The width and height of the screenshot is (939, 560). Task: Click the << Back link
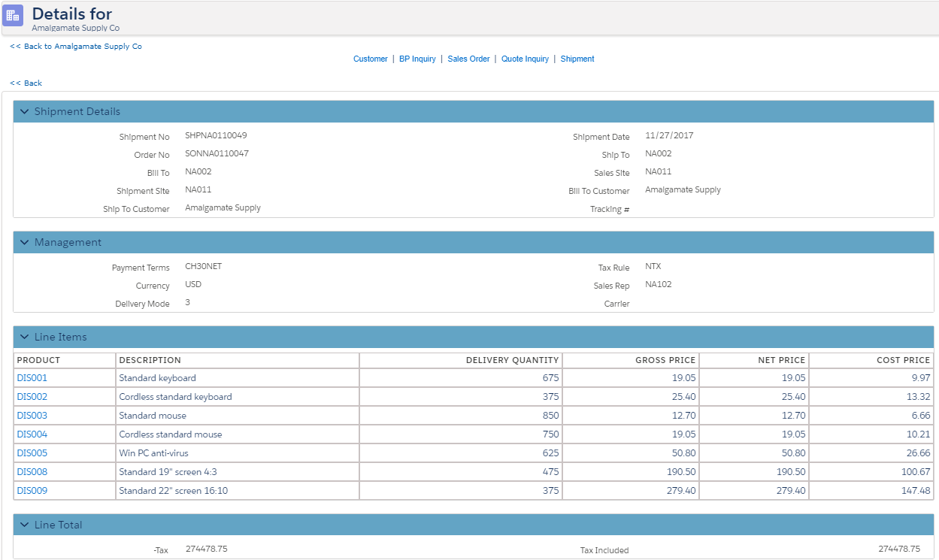click(26, 83)
